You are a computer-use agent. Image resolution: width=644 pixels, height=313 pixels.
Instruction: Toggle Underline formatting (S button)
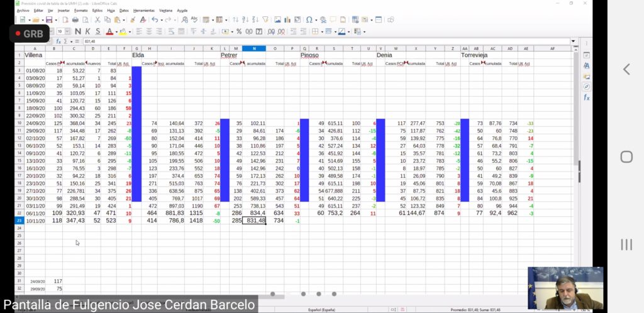tap(98, 31)
